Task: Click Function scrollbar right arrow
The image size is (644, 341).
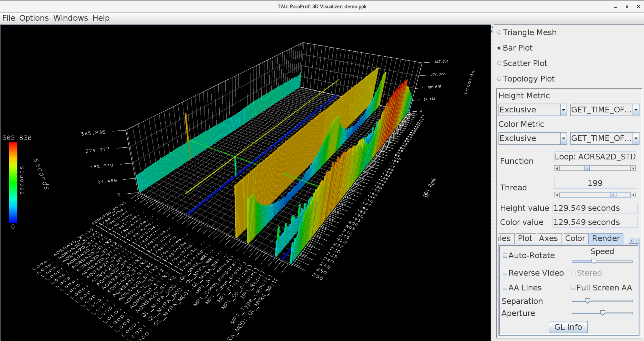Action: point(633,168)
